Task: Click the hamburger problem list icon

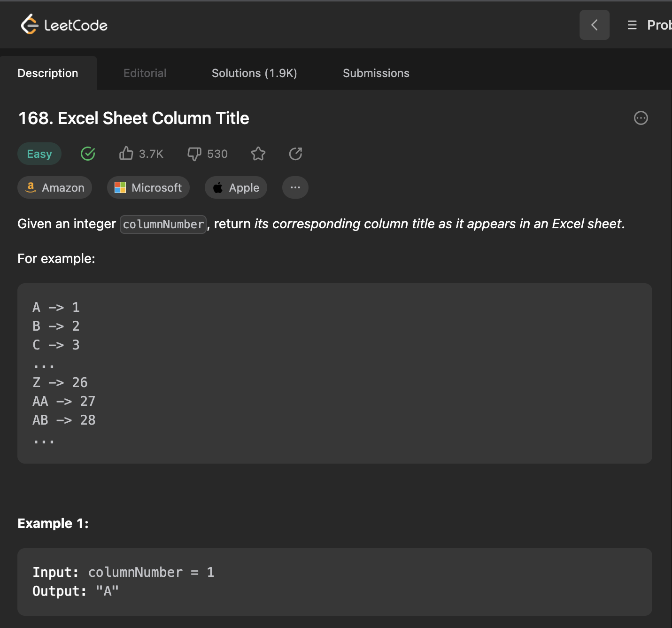Action: tap(632, 25)
